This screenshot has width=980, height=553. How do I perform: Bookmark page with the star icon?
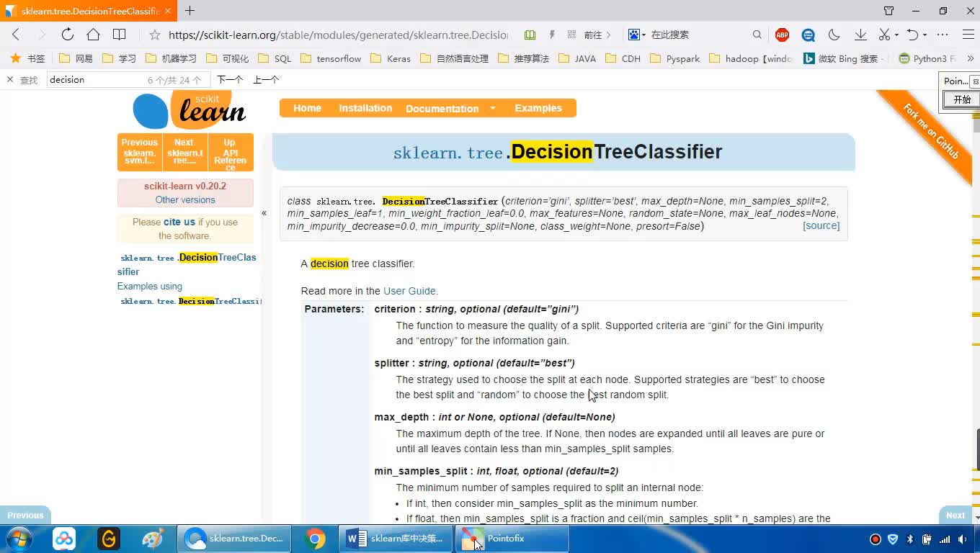[x=154, y=35]
